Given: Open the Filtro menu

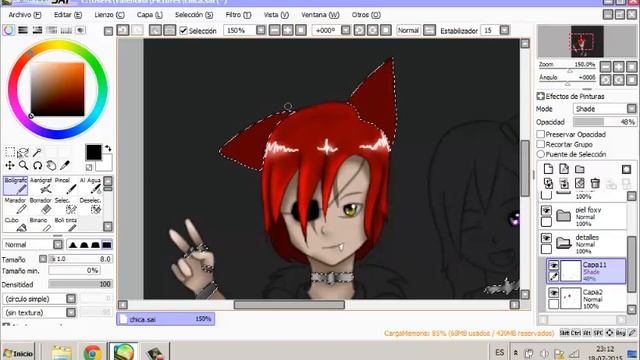Looking at the screenshot, I should tap(238, 15).
